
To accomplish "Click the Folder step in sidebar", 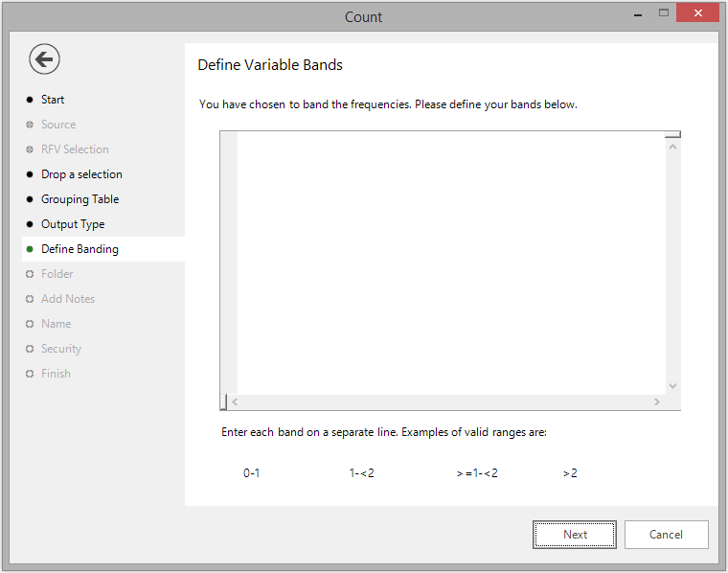I will coord(57,274).
